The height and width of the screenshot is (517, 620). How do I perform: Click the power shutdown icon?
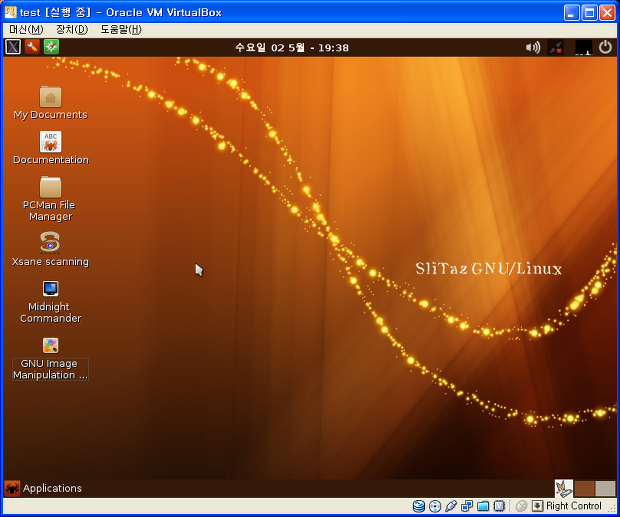click(605, 47)
